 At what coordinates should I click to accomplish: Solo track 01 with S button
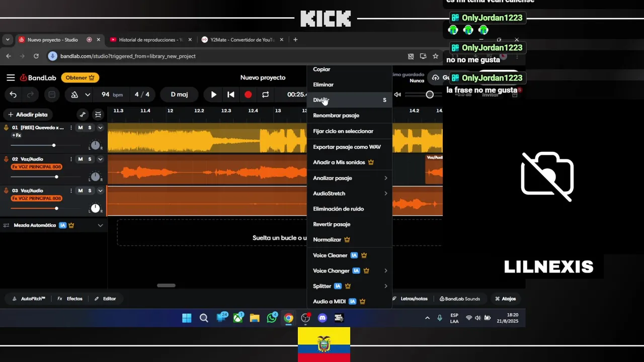tap(90, 128)
